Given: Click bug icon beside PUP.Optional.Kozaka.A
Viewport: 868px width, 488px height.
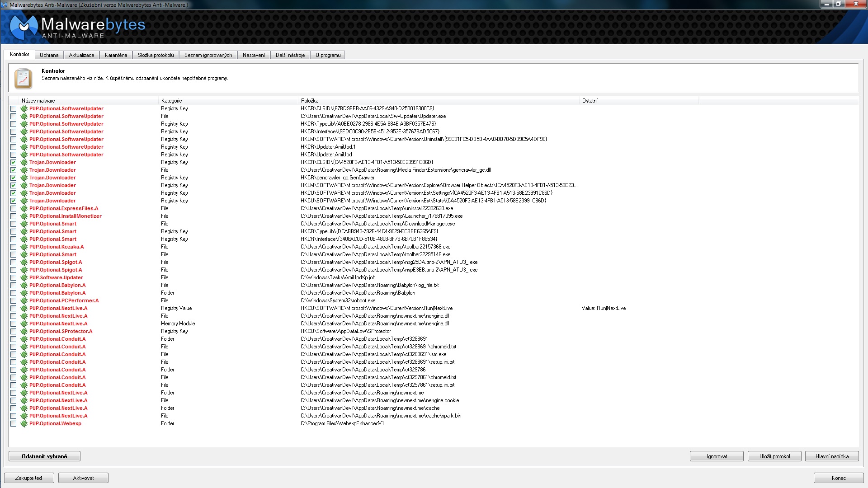Looking at the screenshot, I should [24, 247].
